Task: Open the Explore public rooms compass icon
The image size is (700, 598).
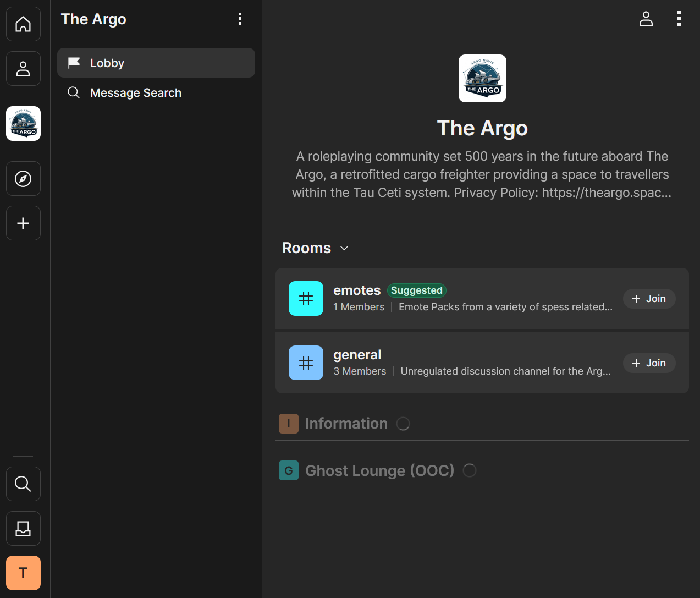Action: click(x=23, y=178)
